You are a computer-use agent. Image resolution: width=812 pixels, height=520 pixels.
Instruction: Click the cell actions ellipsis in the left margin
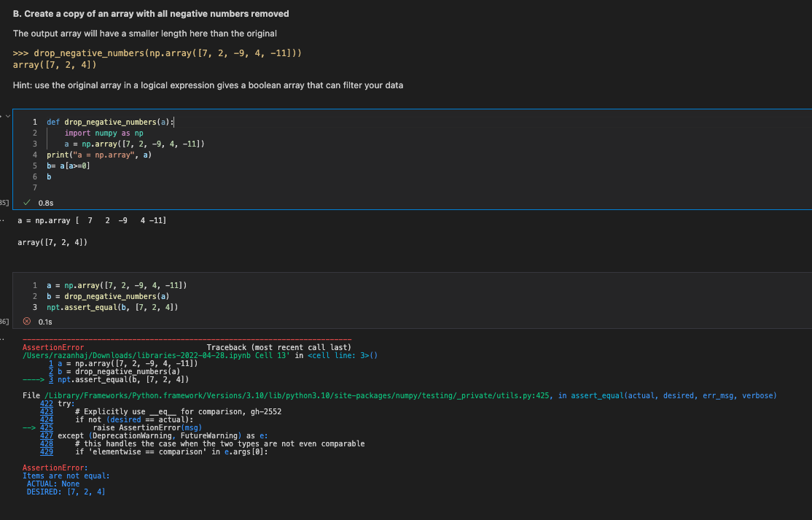click(x=4, y=219)
